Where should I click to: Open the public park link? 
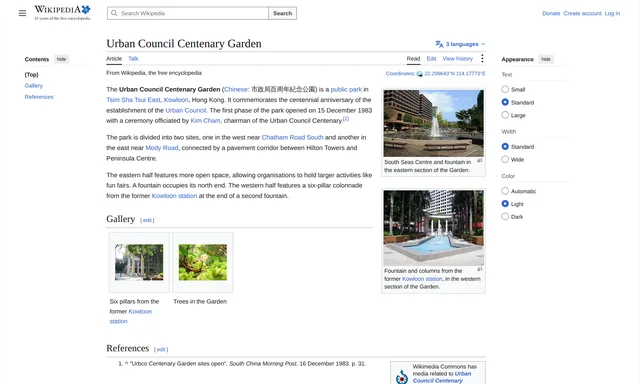tap(346, 89)
